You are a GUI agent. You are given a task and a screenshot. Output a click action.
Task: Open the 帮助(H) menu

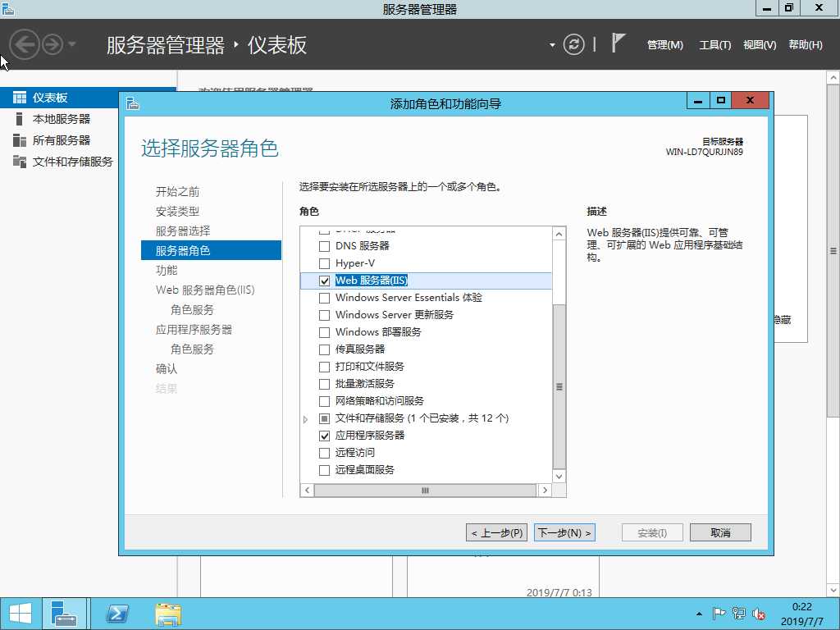coord(806,45)
